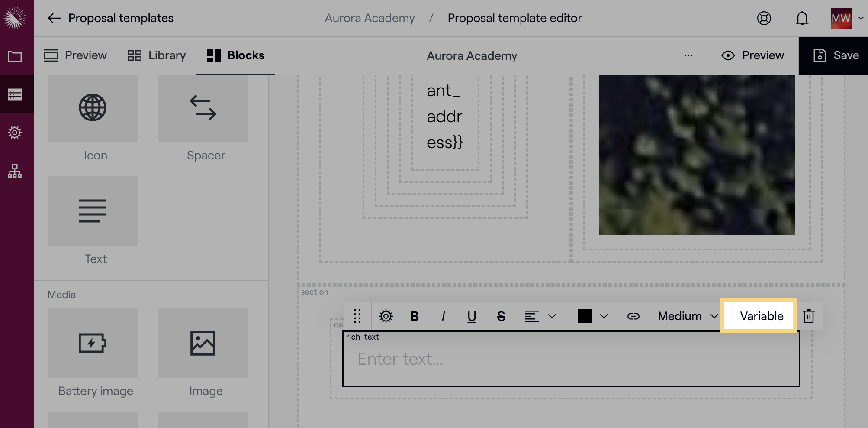Toggle underline formatting
Viewport: 868px width, 428px height.
coord(472,316)
